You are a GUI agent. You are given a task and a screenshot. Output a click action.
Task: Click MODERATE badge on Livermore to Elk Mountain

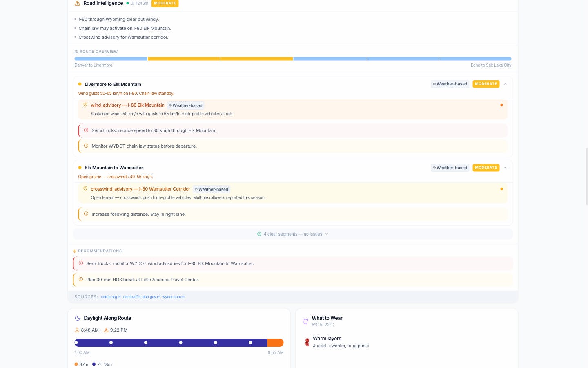[486, 84]
